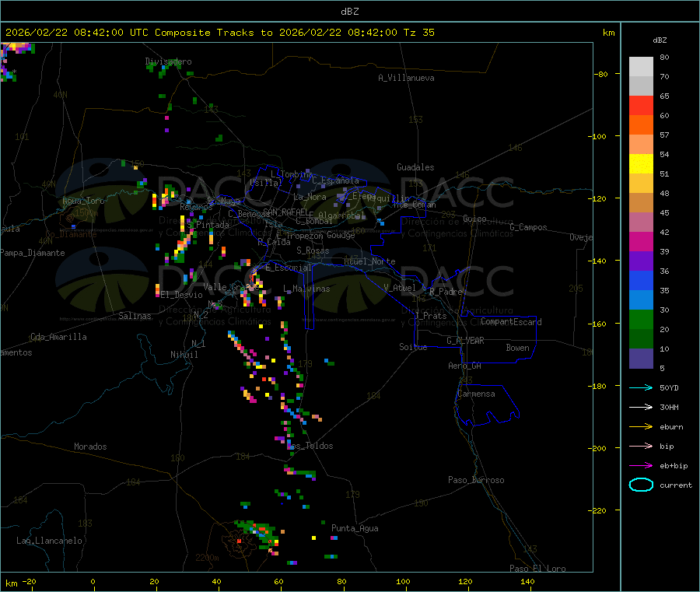Click the Cda_Amarilla map label
The height and width of the screenshot is (592, 700).
point(58,337)
